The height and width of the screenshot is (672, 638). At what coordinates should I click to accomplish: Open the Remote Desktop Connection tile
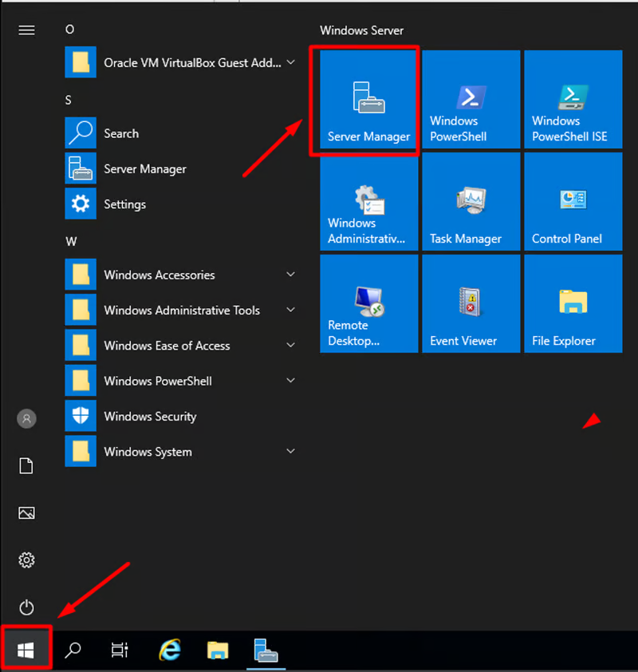tap(368, 305)
